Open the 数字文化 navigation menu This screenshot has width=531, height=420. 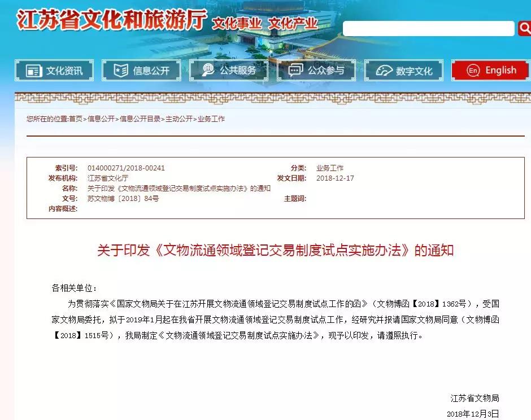(x=414, y=71)
